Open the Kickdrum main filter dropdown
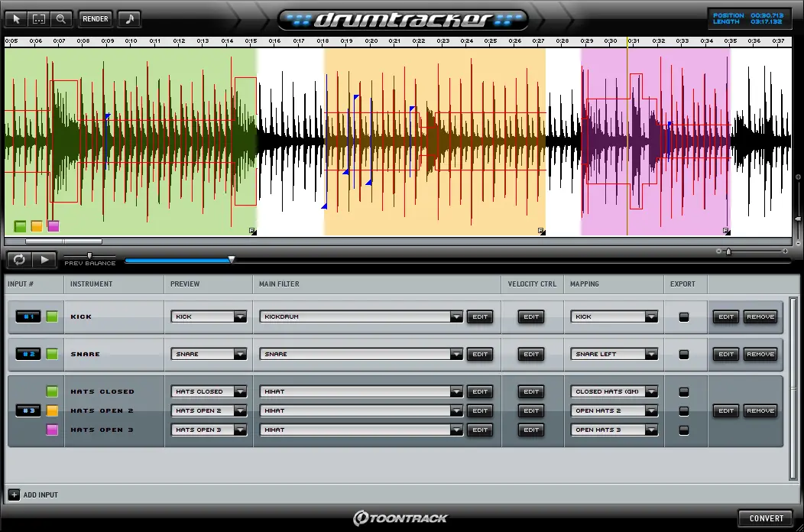 coord(456,316)
